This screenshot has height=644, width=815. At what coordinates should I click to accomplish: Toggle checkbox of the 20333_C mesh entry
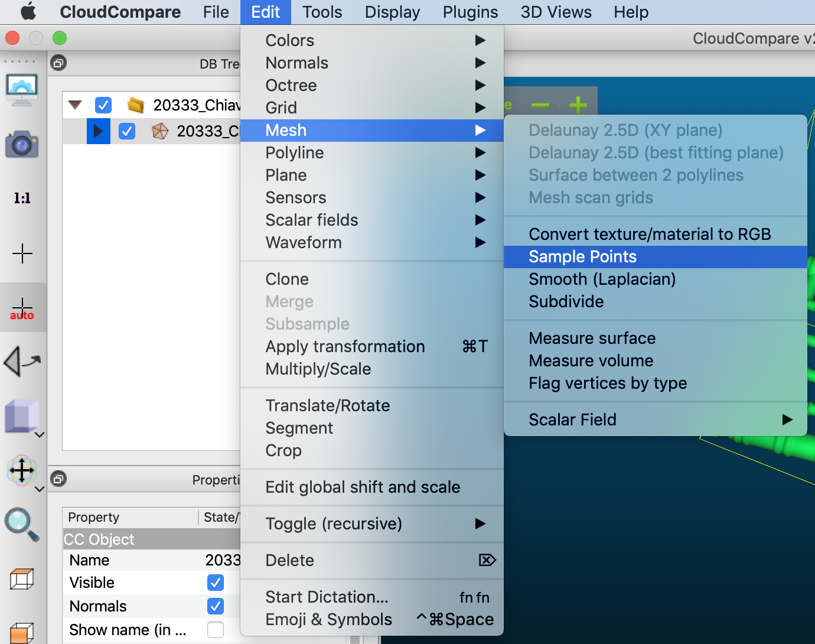click(x=127, y=131)
